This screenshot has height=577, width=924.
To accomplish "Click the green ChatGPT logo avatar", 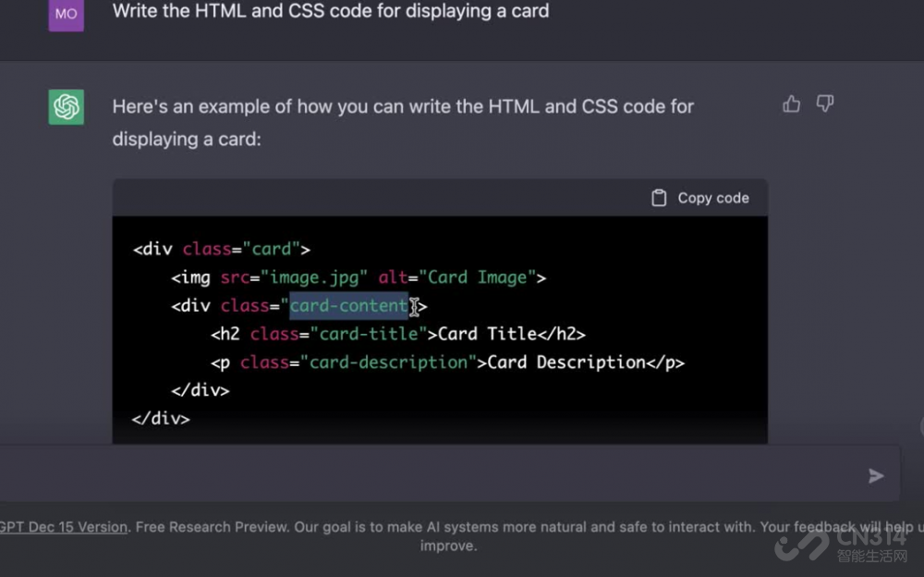I will (67, 107).
